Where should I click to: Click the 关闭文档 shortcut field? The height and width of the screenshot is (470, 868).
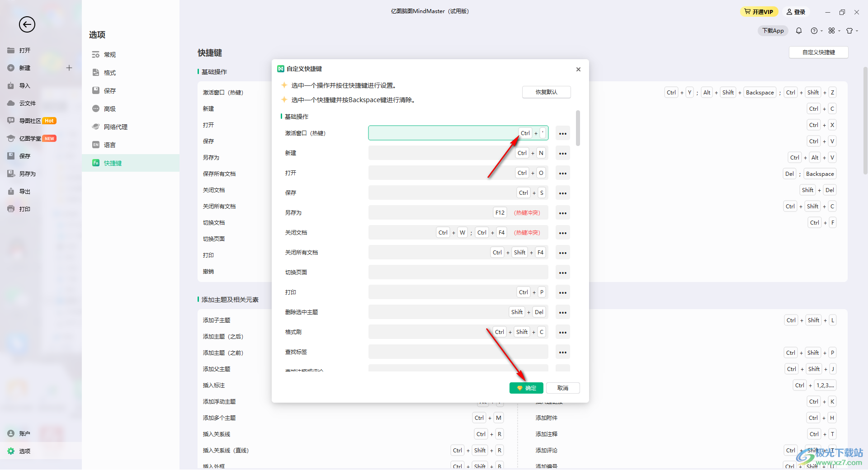458,232
